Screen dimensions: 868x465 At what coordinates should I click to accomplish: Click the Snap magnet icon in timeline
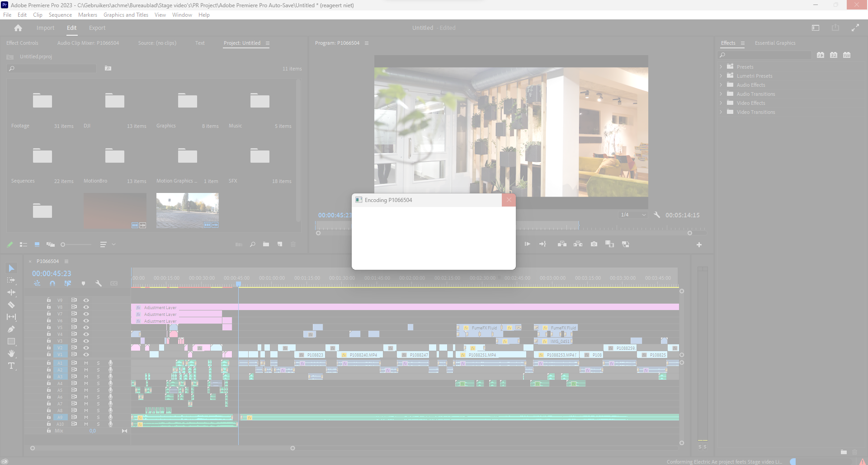coord(52,283)
